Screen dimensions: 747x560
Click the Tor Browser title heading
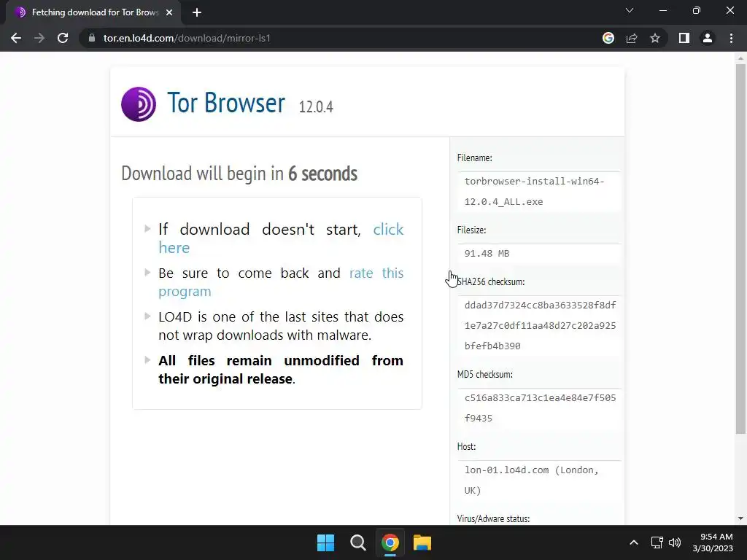[226, 103]
